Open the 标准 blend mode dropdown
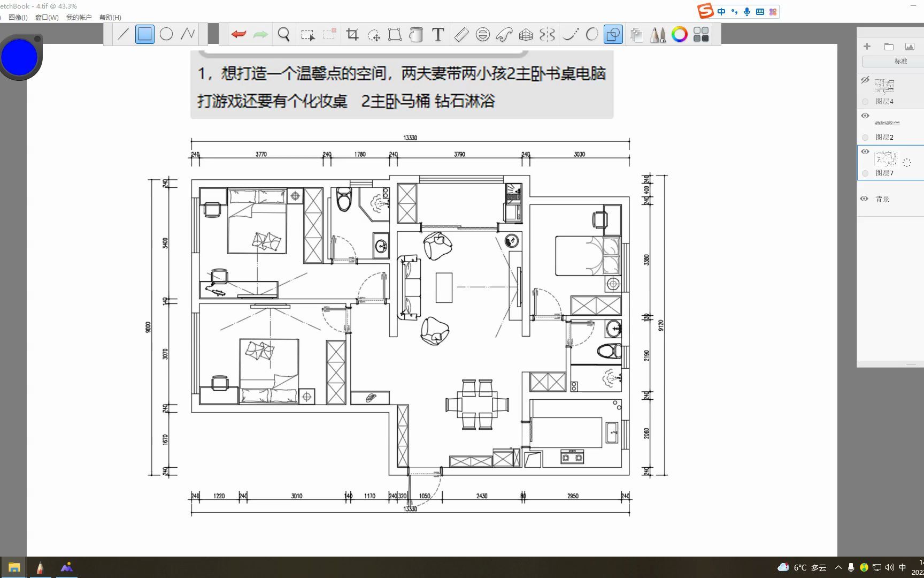The height and width of the screenshot is (578, 924). point(902,62)
